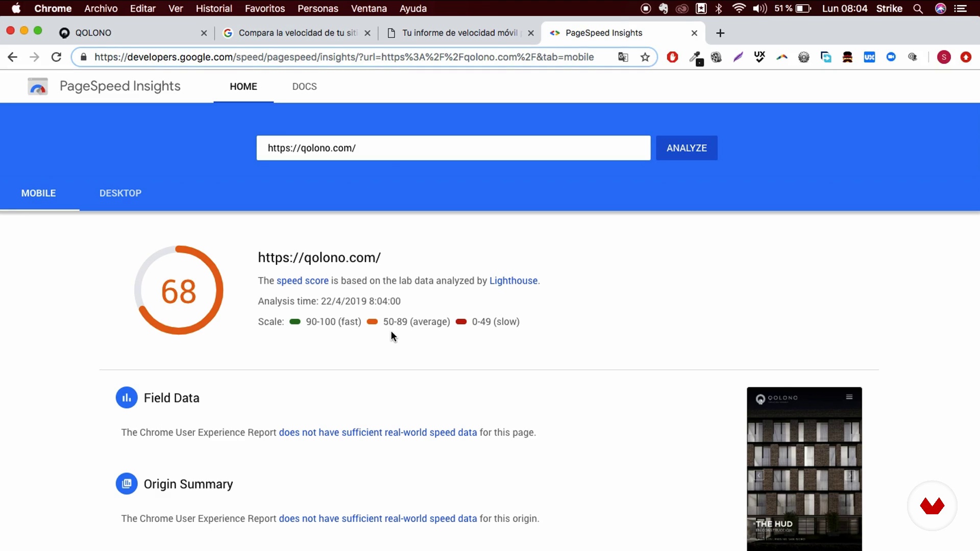Viewport: 980px width, 551px height.
Task: Click the red slow scale swatch
Action: [x=461, y=322]
